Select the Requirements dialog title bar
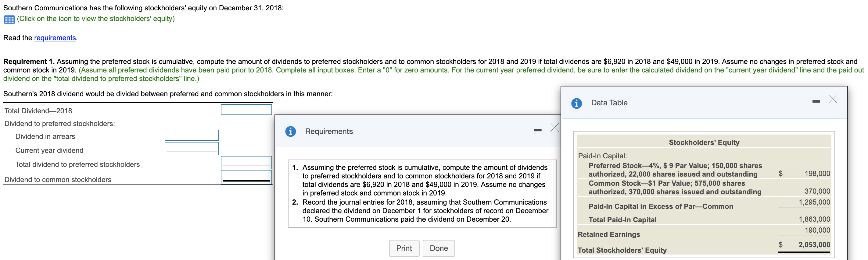The height and width of the screenshot is (260, 868). coord(329,131)
